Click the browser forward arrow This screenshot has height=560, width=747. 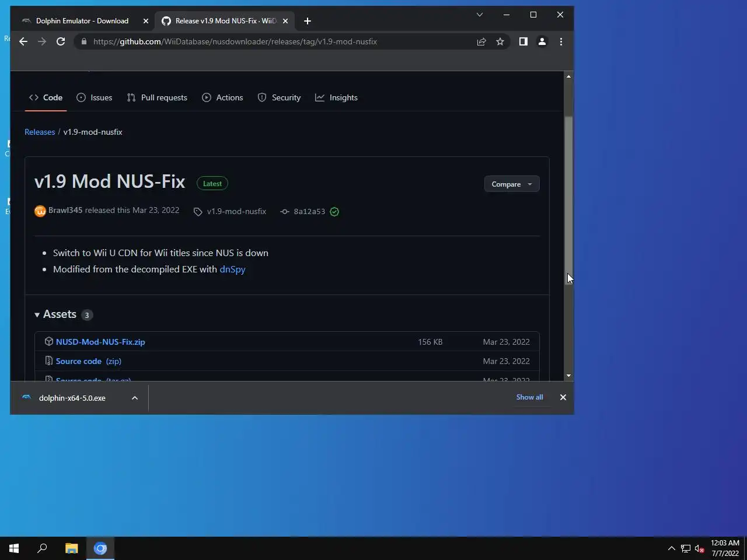[42, 41]
